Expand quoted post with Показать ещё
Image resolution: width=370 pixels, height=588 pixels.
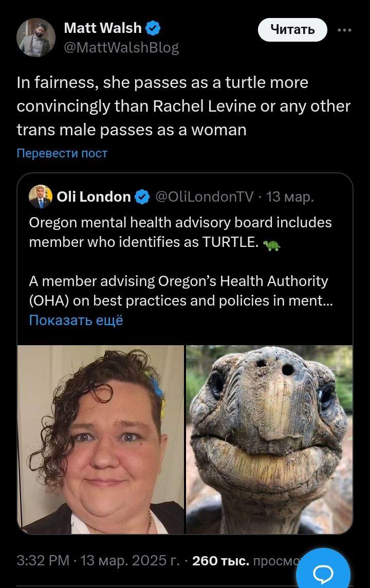pyautogui.click(x=76, y=320)
